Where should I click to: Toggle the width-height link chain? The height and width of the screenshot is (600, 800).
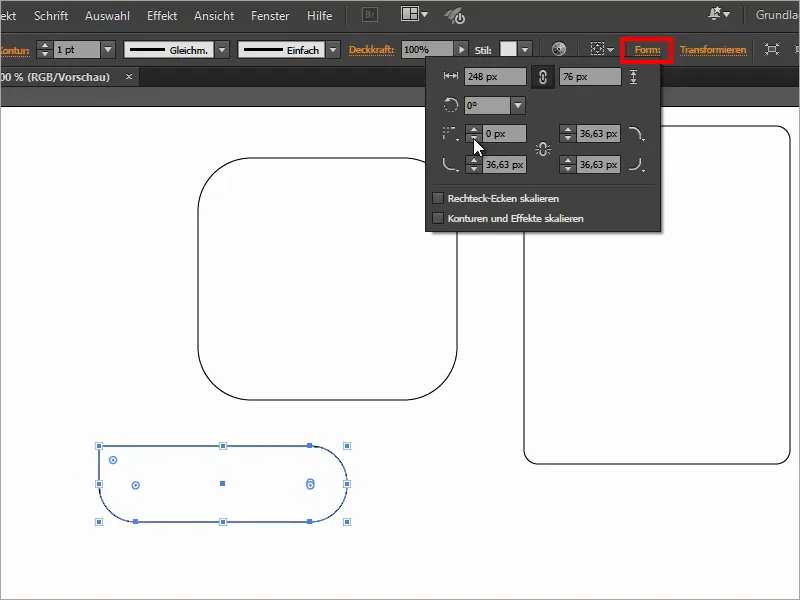point(543,76)
